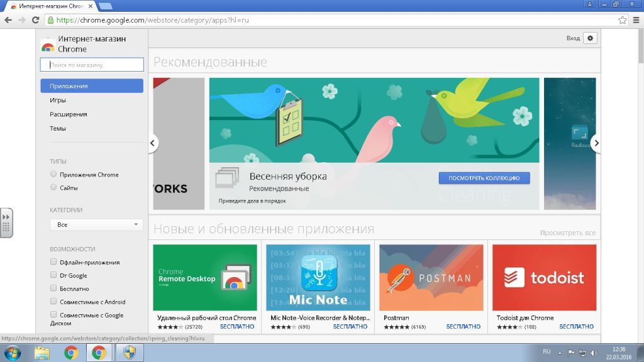Image resolution: width=644 pixels, height=362 pixels.
Task: Open Windows Start menu orb
Action: (12, 353)
